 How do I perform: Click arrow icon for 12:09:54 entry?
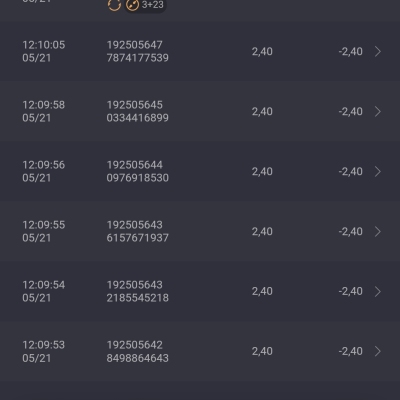tap(378, 291)
